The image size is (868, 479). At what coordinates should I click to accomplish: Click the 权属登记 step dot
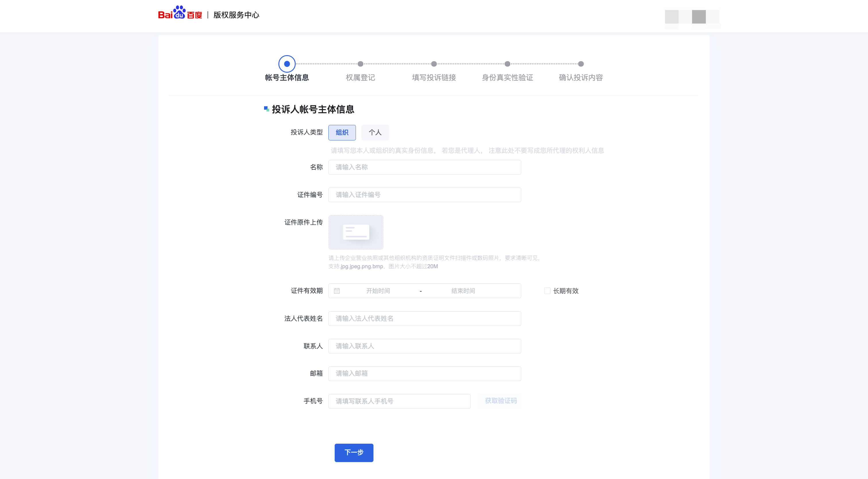[361, 64]
